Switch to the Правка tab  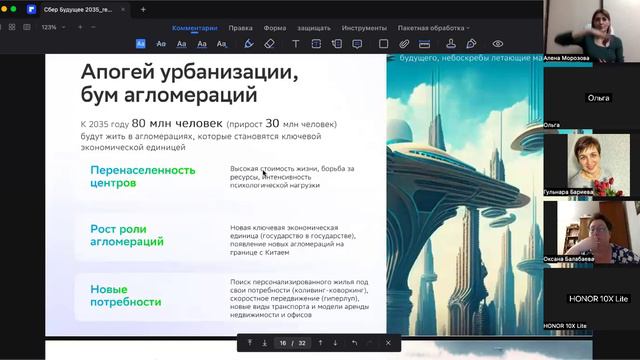pos(240,28)
